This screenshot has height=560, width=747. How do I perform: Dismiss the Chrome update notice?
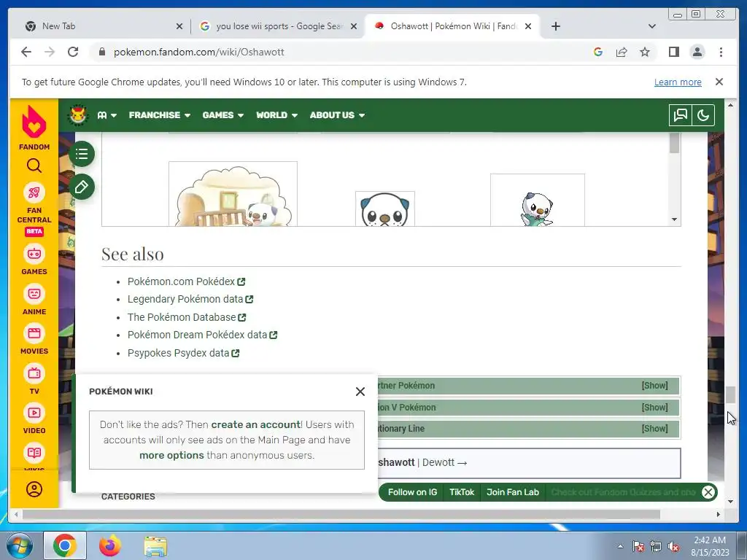point(719,82)
